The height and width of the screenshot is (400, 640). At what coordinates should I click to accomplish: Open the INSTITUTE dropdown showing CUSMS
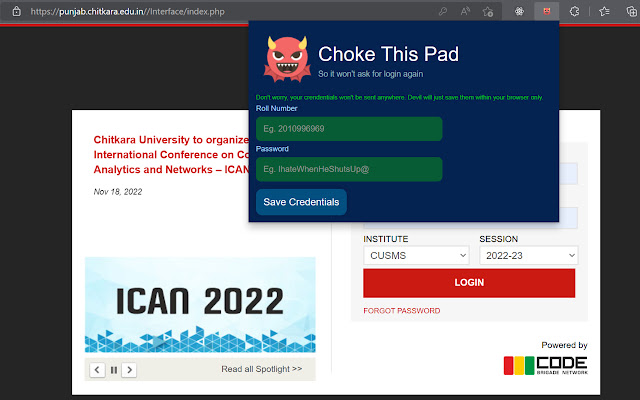coord(416,256)
